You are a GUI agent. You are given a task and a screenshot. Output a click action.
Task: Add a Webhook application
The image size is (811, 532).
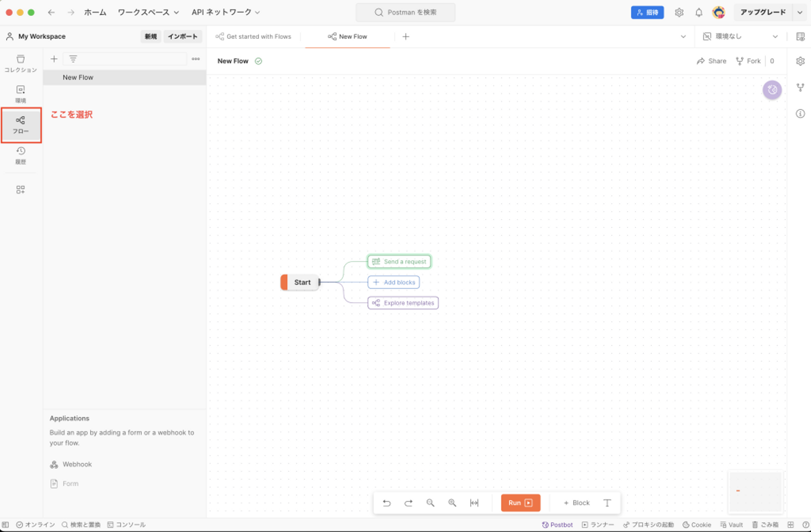[71, 464]
